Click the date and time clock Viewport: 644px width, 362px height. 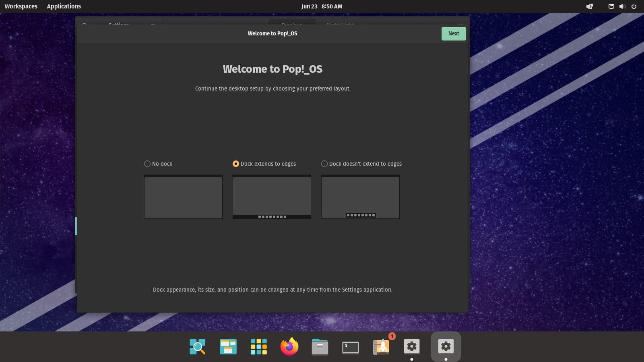pyautogui.click(x=322, y=6)
